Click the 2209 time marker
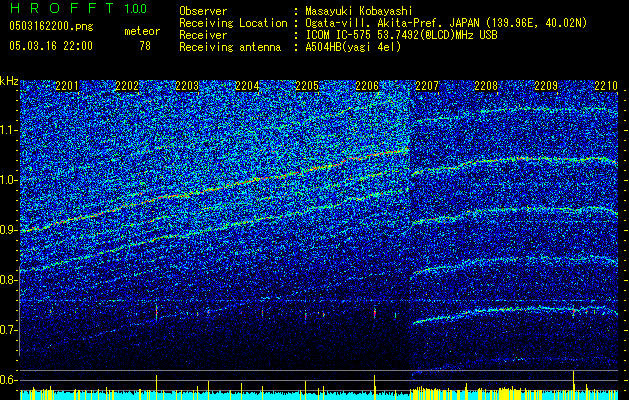 click(546, 86)
